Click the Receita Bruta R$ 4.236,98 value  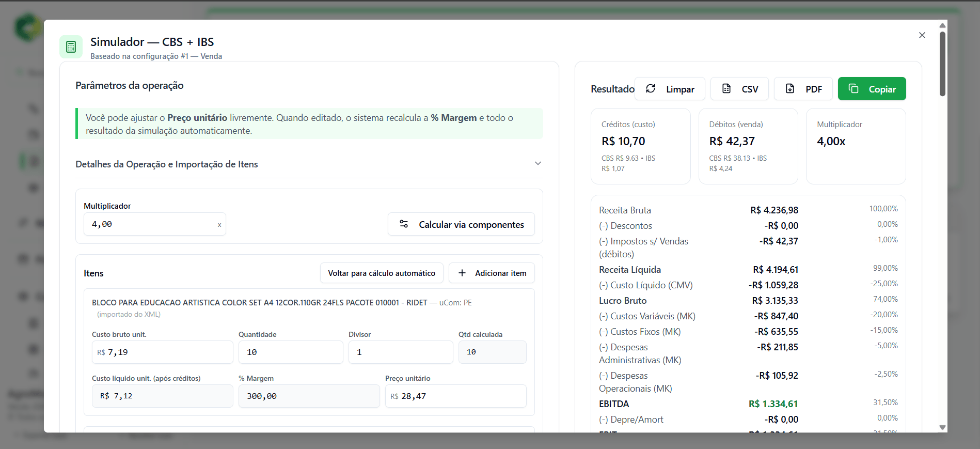pyautogui.click(x=774, y=210)
